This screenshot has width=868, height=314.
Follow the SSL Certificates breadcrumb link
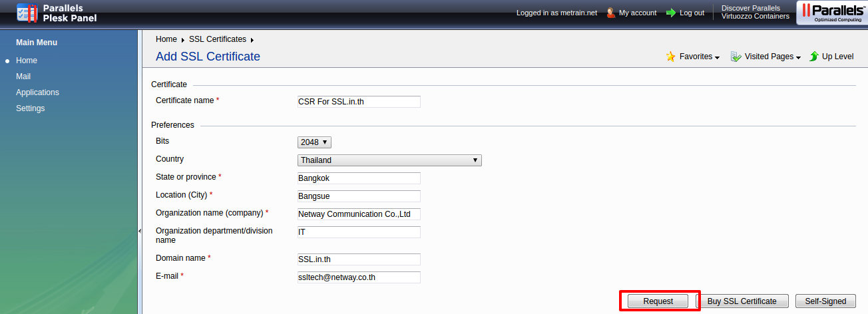point(218,39)
